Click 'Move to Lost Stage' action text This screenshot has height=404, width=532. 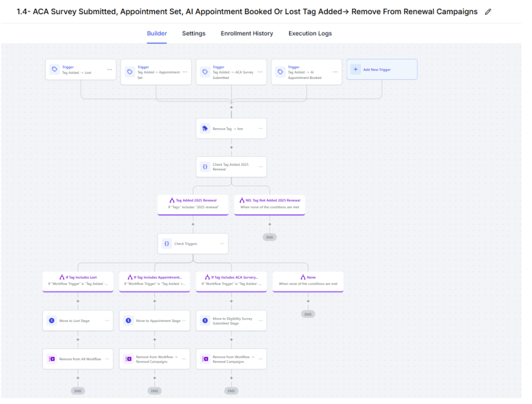coord(74,321)
